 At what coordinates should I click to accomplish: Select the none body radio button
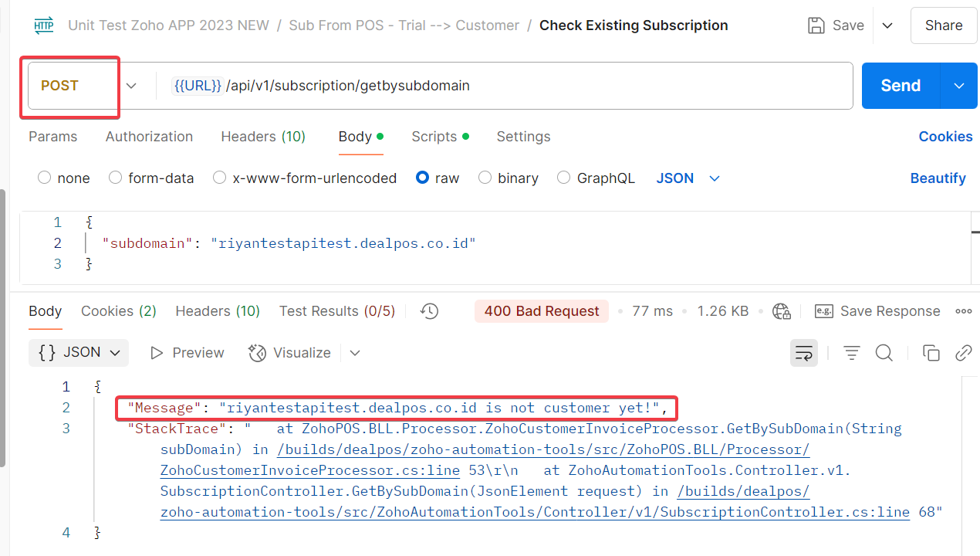click(44, 178)
